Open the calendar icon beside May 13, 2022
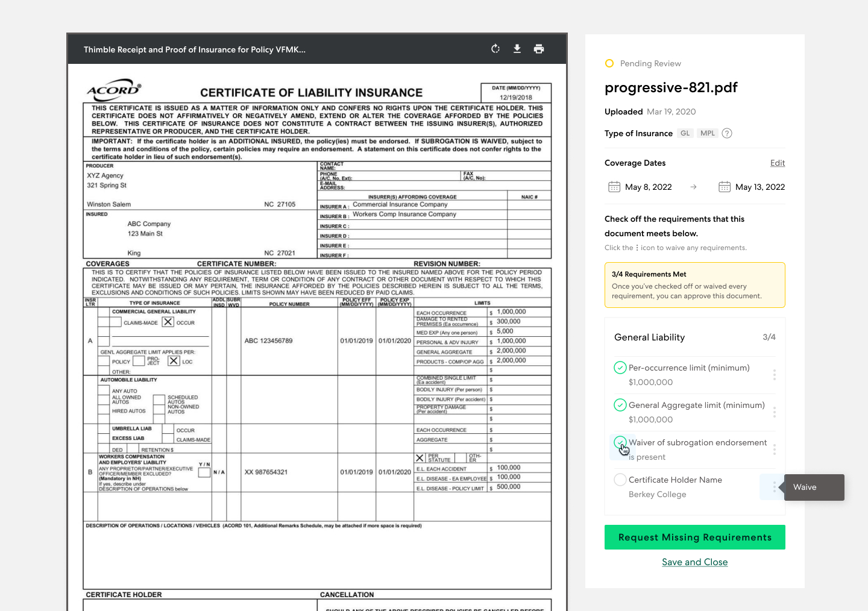 click(x=724, y=187)
